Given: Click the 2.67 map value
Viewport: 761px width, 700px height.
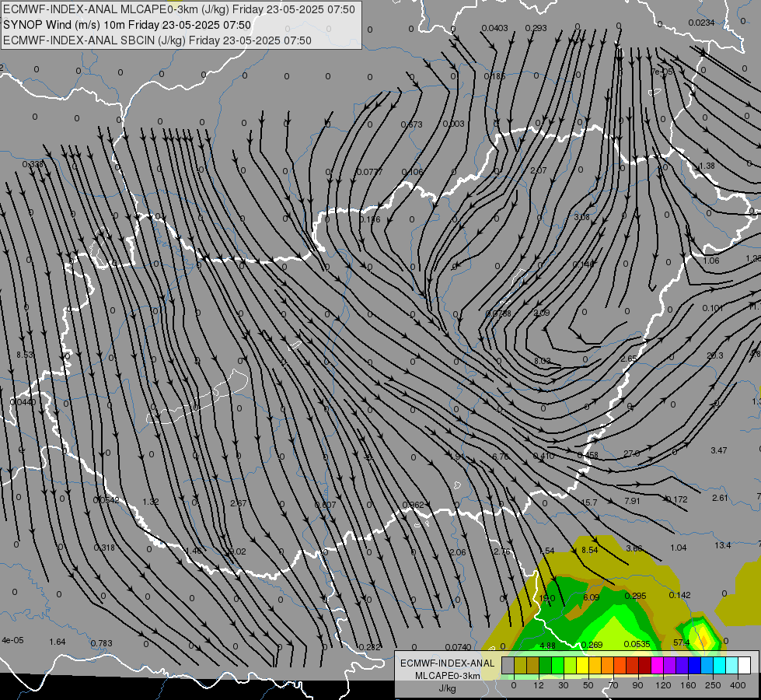Looking at the screenshot, I should tap(239, 502).
